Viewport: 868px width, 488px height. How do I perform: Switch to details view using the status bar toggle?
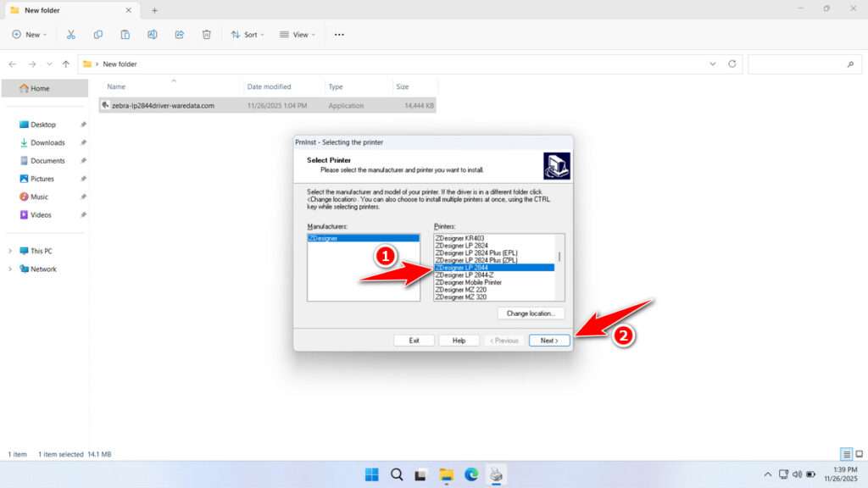(x=845, y=453)
